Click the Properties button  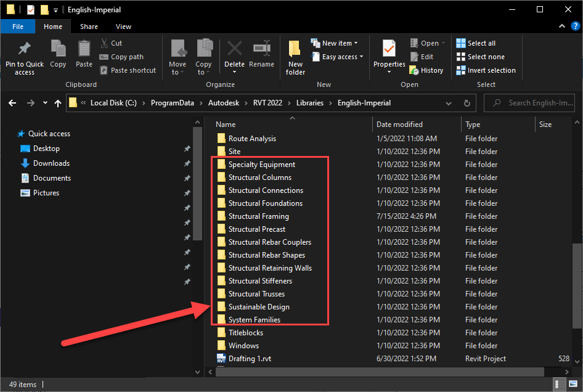point(389,57)
